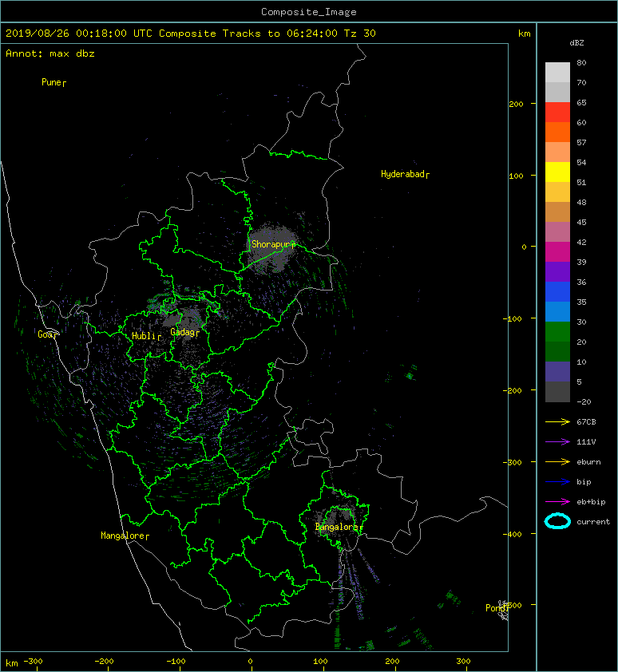
Task: Click the cyan 'current' ellipse legend icon
Action: pyautogui.click(x=557, y=521)
